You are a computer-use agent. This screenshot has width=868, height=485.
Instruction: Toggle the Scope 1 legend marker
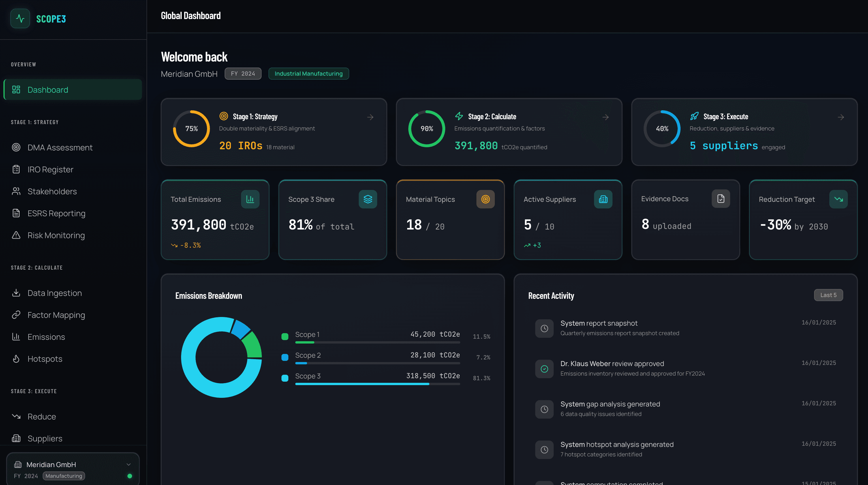285,336
